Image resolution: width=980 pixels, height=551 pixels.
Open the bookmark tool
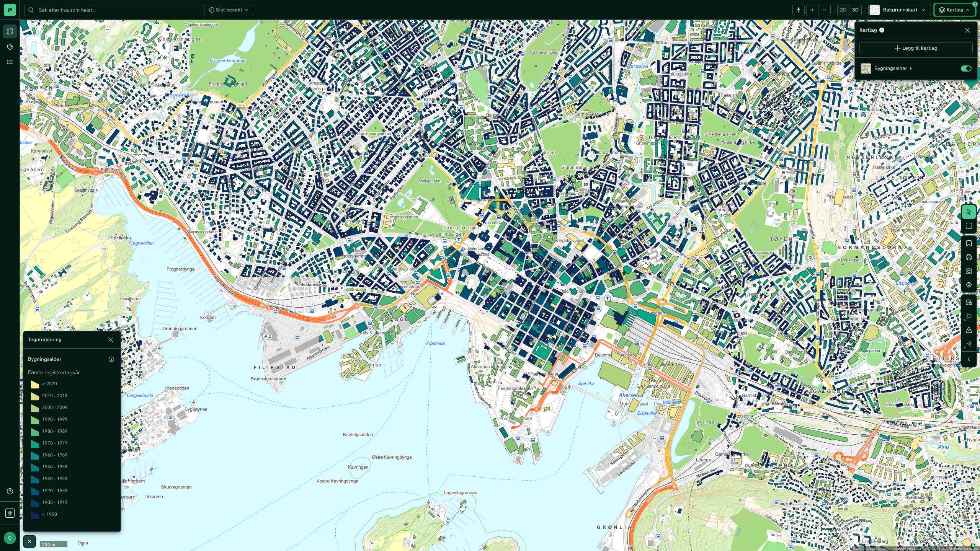click(x=969, y=243)
